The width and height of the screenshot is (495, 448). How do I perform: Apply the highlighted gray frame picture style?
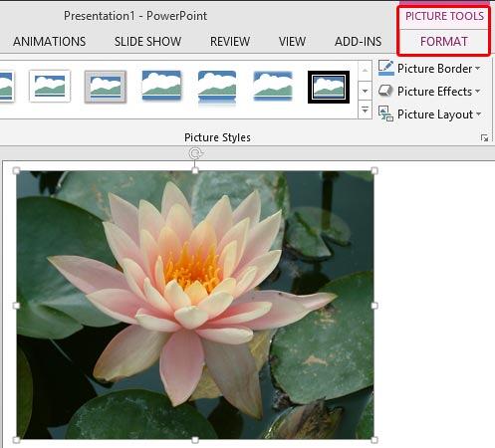tap(106, 87)
